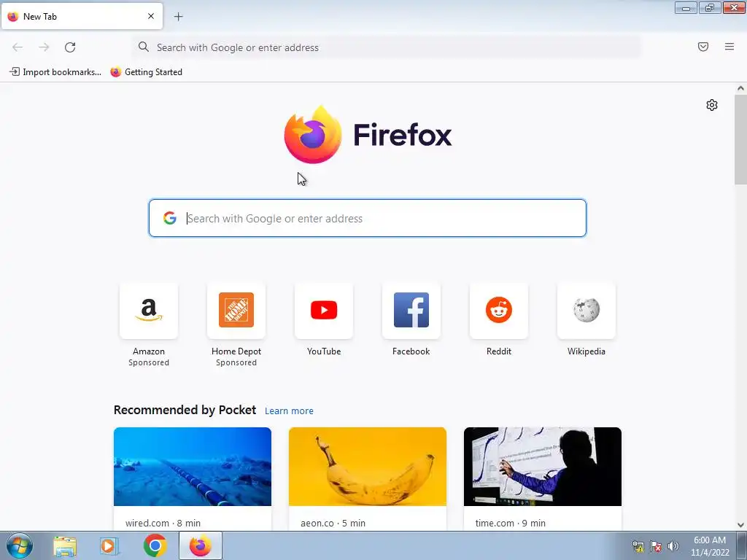This screenshot has width=747, height=560.
Task: Open a new tab with plus button
Action: (x=178, y=17)
